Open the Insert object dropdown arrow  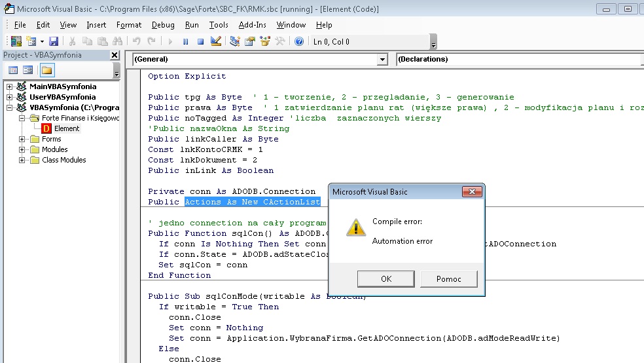click(x=42, y=41)
